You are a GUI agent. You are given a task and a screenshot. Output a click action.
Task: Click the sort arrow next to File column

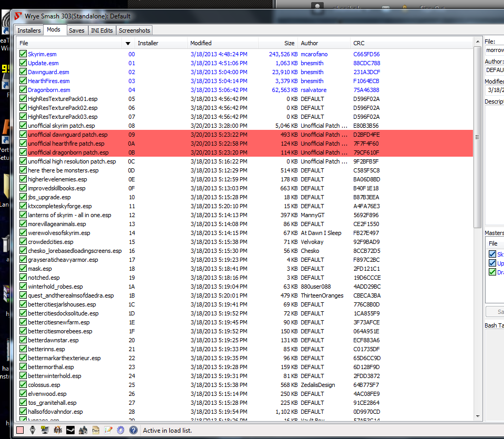[x=128, y=43]
